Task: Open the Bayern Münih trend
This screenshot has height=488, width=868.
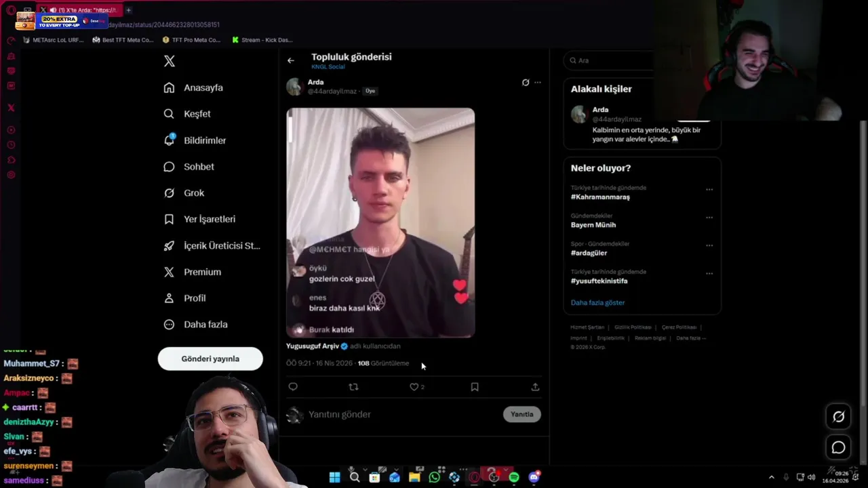Action: point(593,225)
